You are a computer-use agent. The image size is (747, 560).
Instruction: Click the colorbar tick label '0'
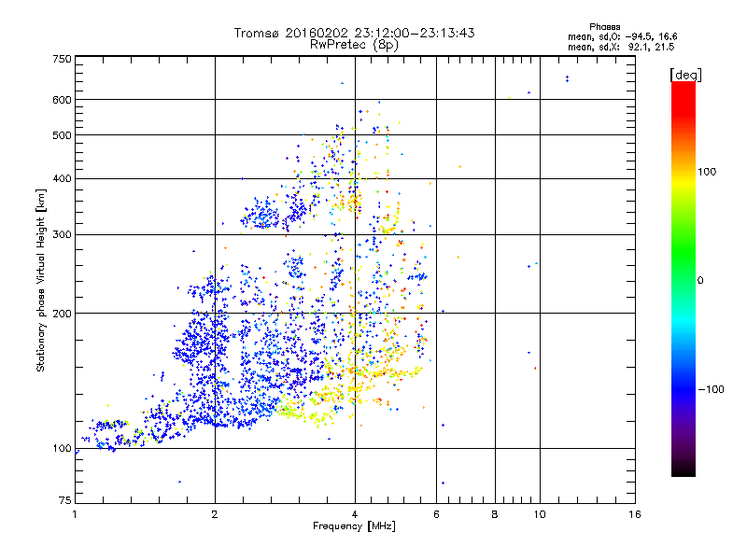(x=699, y=281)
